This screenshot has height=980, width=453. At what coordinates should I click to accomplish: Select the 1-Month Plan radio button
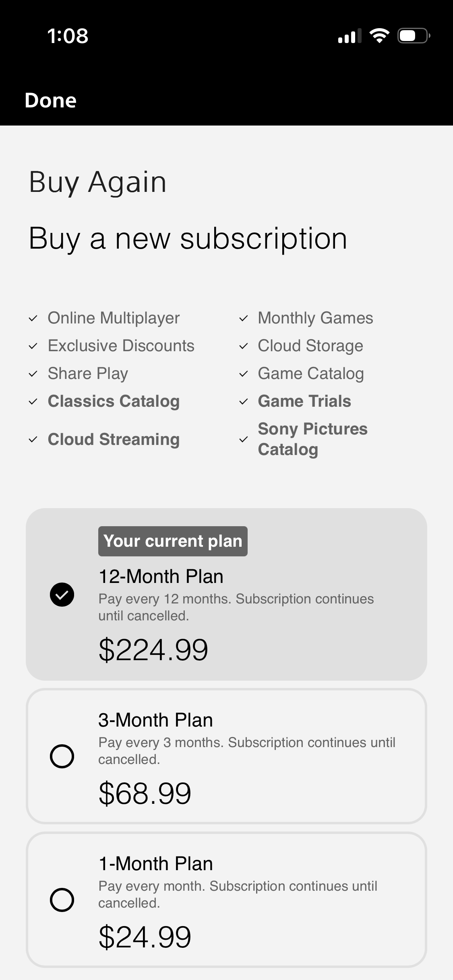[62, 900]
